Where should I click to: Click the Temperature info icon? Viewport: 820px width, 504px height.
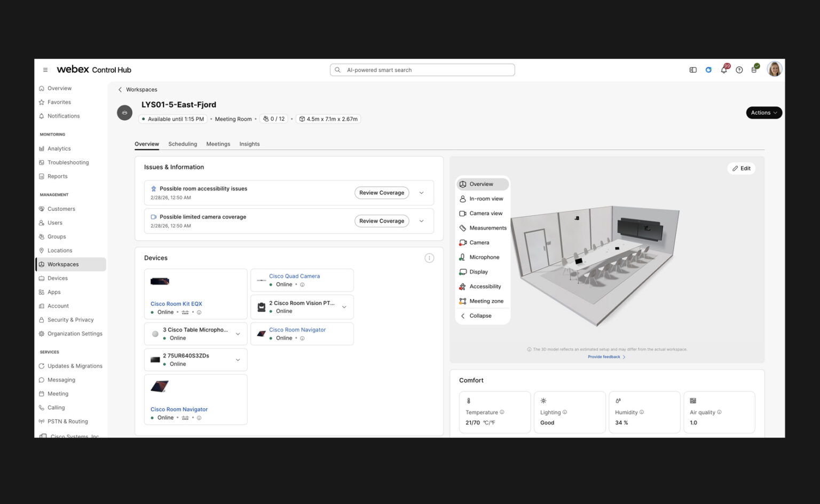pos(502,412)
